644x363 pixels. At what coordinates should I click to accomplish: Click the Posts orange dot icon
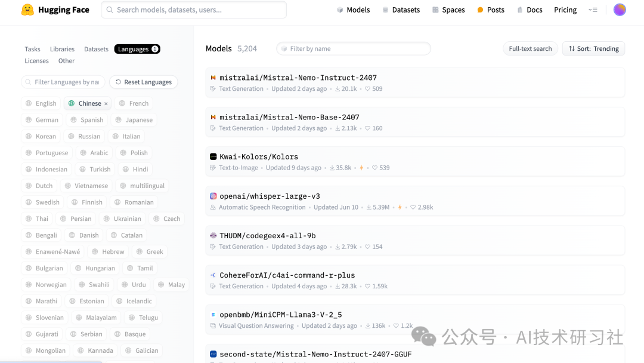(480, 10)
